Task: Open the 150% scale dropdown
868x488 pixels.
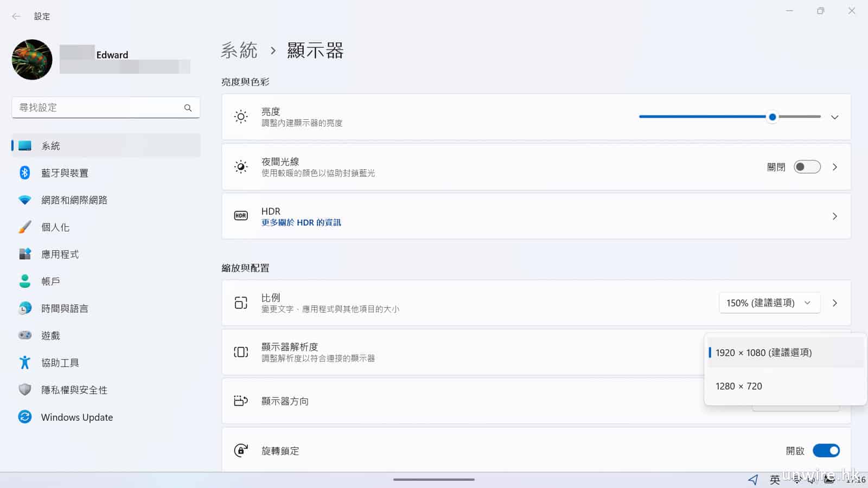Action: coord(769,303)
